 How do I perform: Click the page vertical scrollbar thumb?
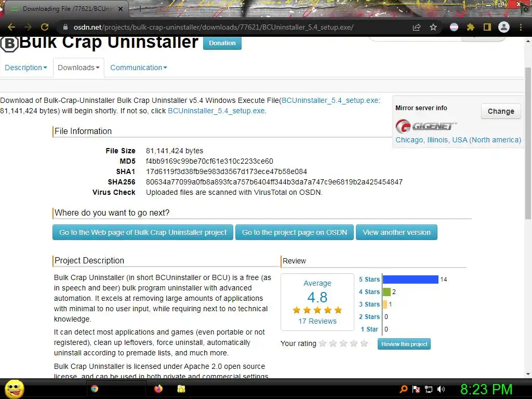[x=528, y=143]
